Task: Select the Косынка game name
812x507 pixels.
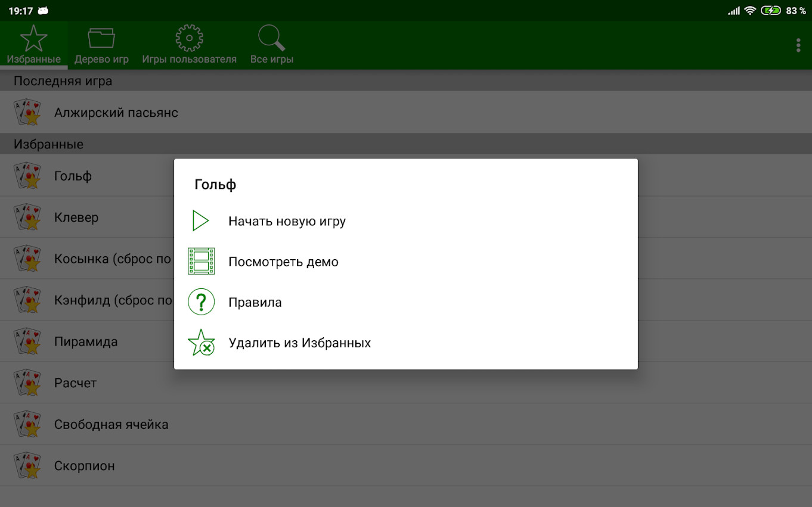Action: [x=113, y=259]
